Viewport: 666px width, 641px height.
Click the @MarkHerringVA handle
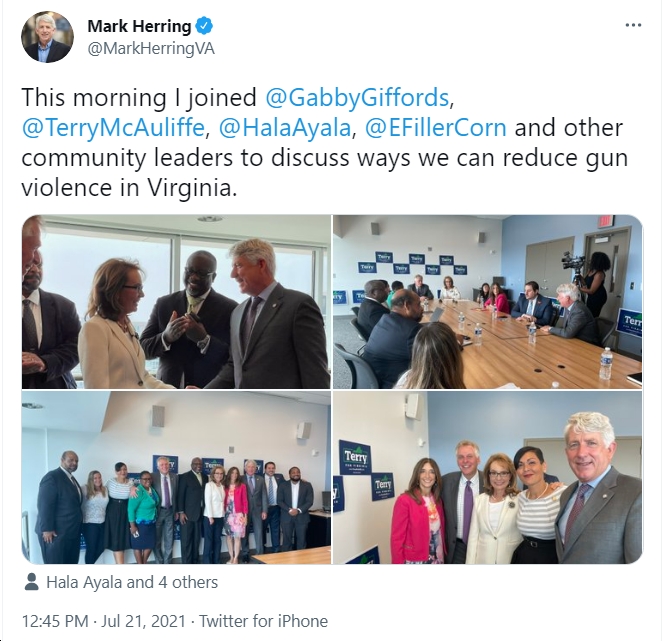pos(151,49)
